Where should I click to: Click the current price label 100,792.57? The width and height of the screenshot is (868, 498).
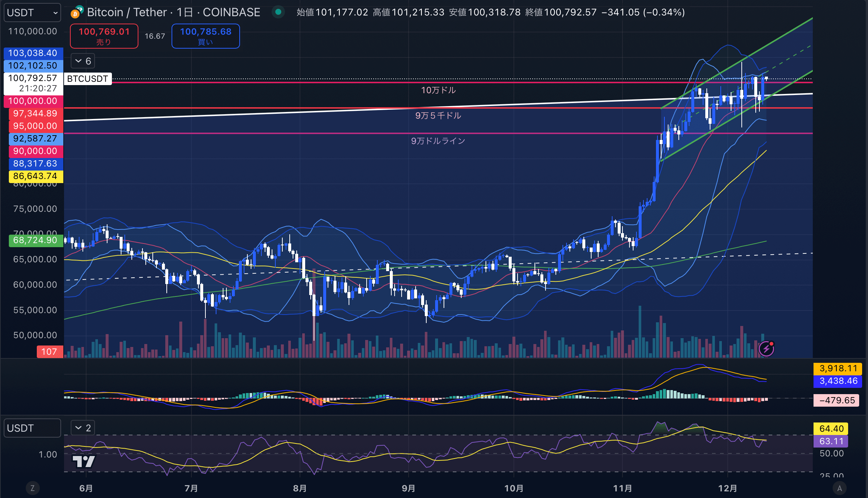point(33,83)
